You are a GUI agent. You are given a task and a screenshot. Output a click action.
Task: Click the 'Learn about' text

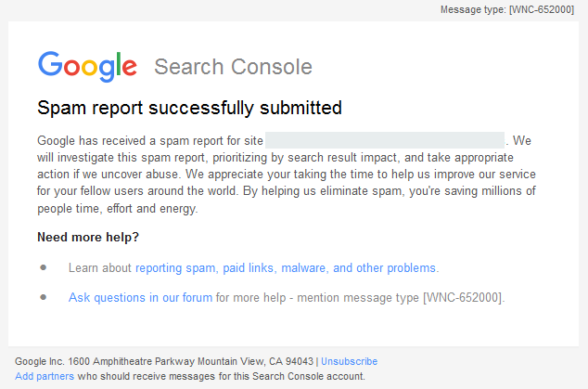[x=100, y=268]
